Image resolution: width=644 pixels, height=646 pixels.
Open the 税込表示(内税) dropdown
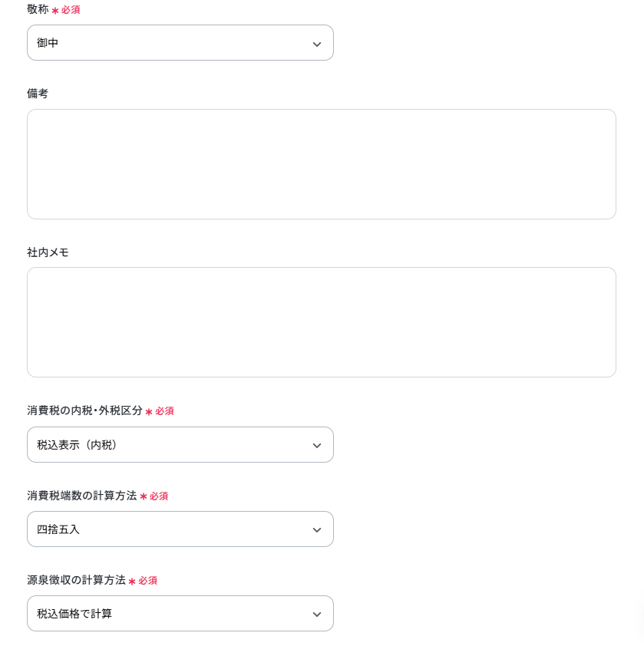click(x=180, y=444)
